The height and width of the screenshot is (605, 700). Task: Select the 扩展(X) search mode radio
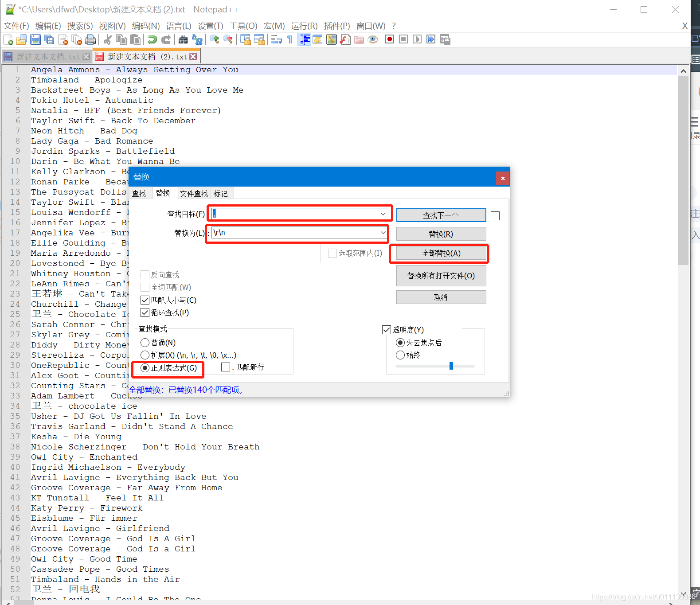[x=145, y=355]
